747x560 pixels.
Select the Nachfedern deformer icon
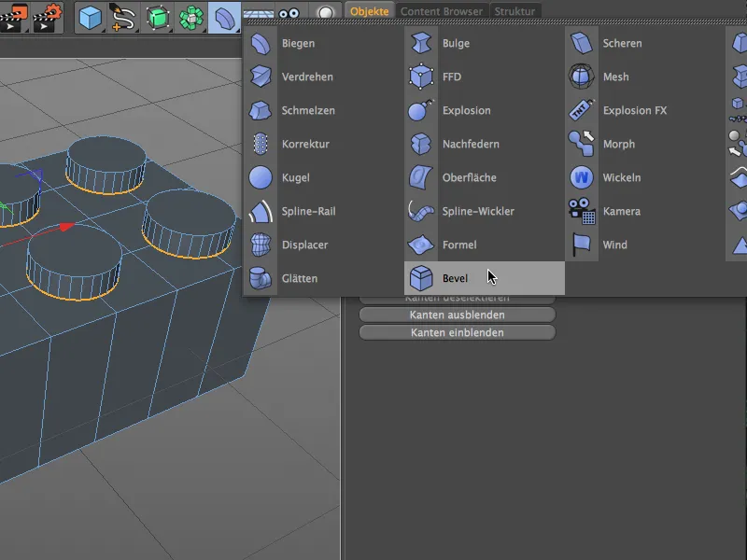421,144
